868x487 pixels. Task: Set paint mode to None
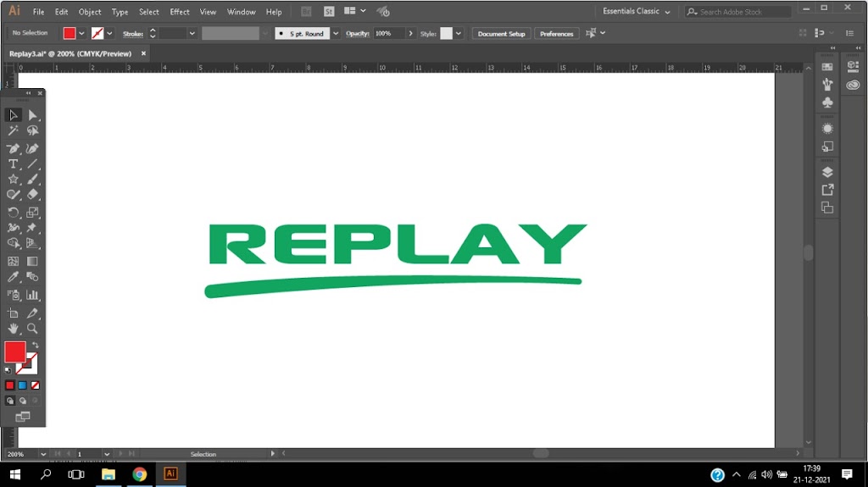coord(36,385)
